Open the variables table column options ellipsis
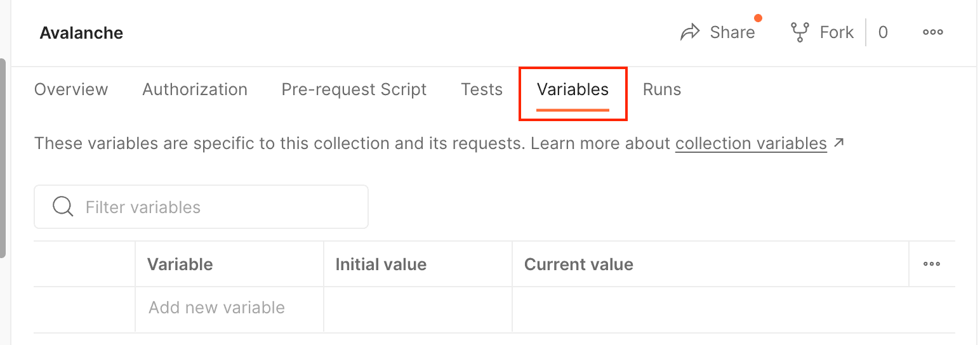Viewport: 980px width, 345px height. click(x=931, y=264)
